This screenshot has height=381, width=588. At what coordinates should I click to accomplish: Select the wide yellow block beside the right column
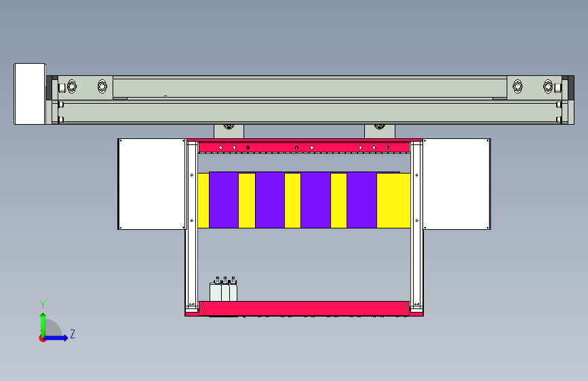click(x=393, y=201)
